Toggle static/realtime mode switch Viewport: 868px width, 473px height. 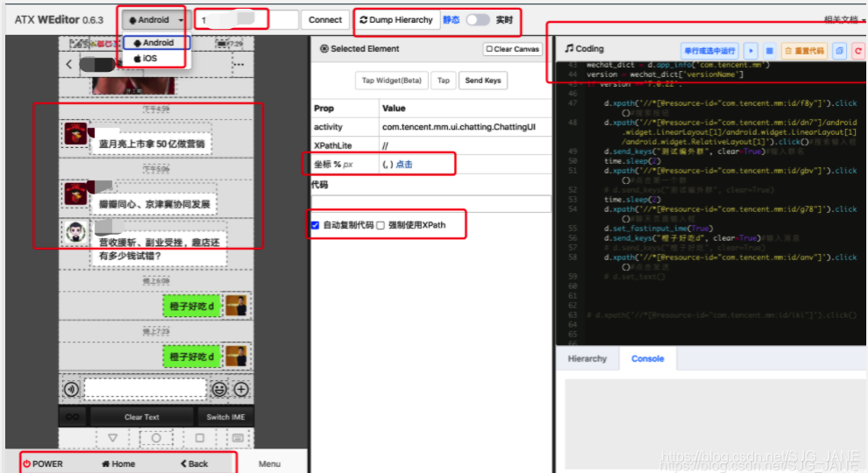478,20
